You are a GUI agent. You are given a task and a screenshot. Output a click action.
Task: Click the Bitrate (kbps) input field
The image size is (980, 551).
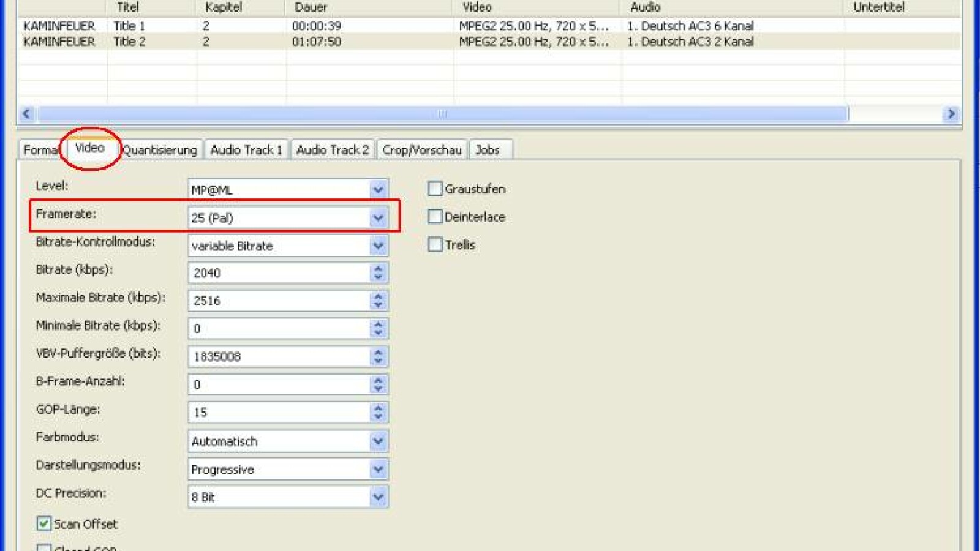pos(279,273)
